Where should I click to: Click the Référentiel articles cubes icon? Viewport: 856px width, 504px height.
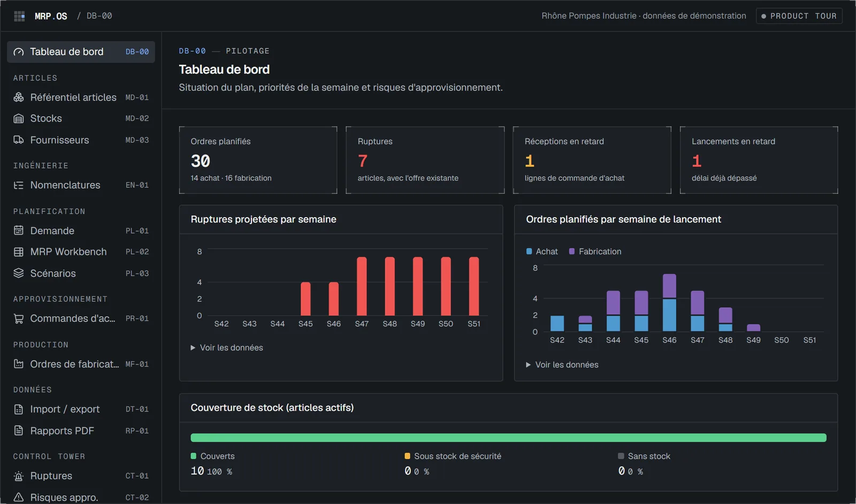click(x=19, y=97)
